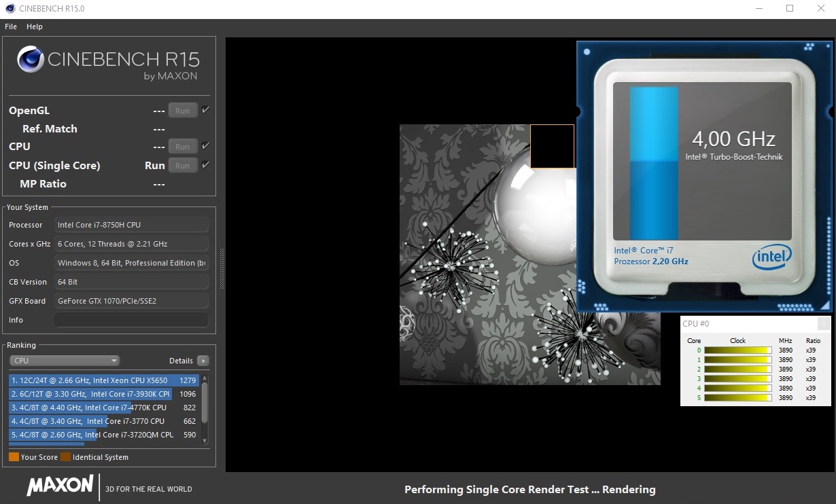The image size is (836, 504).
Task: Click the blue Turbo Boost frequency bar
Action: pos(654,163)
